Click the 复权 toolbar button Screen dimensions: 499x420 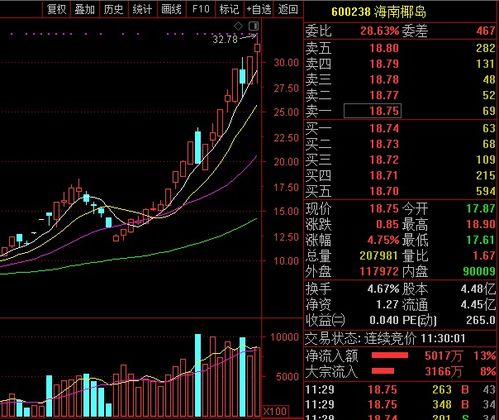click(56, 9)
